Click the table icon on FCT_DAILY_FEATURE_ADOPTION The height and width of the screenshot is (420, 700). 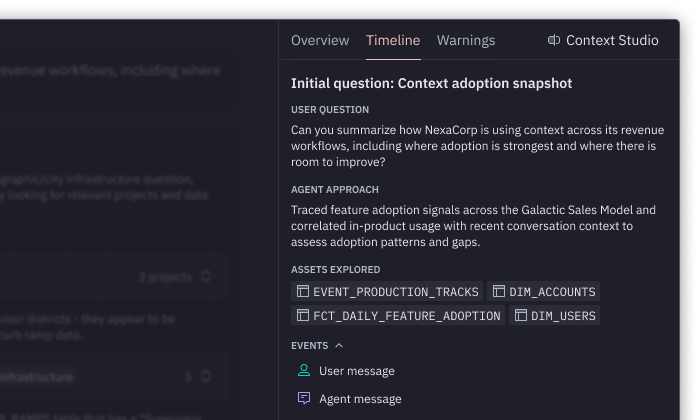coord(302,316)
